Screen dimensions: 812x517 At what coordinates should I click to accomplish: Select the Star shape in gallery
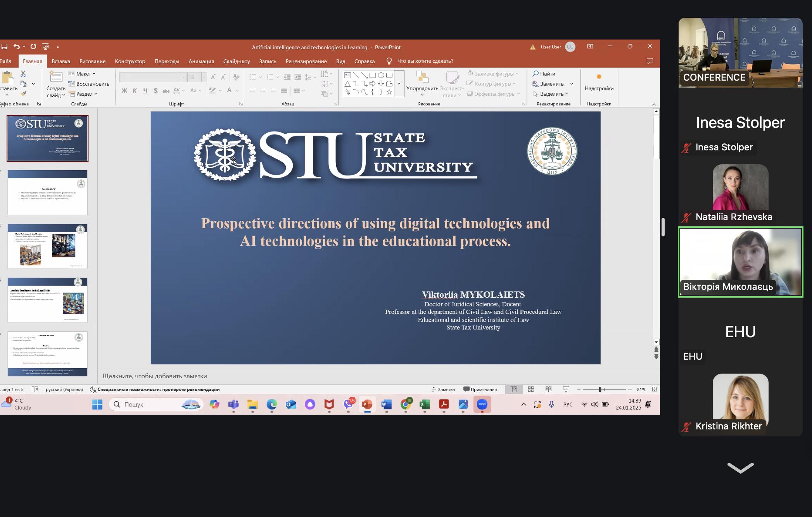(389, 92)
